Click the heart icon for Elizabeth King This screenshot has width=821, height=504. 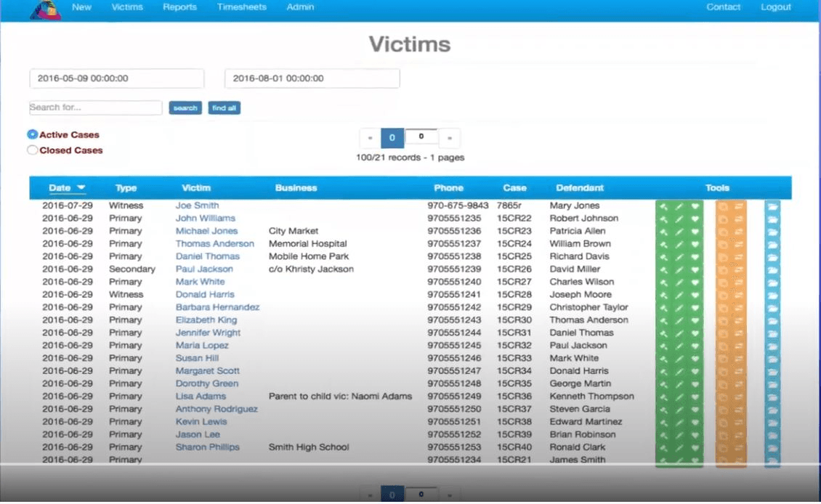695,320
